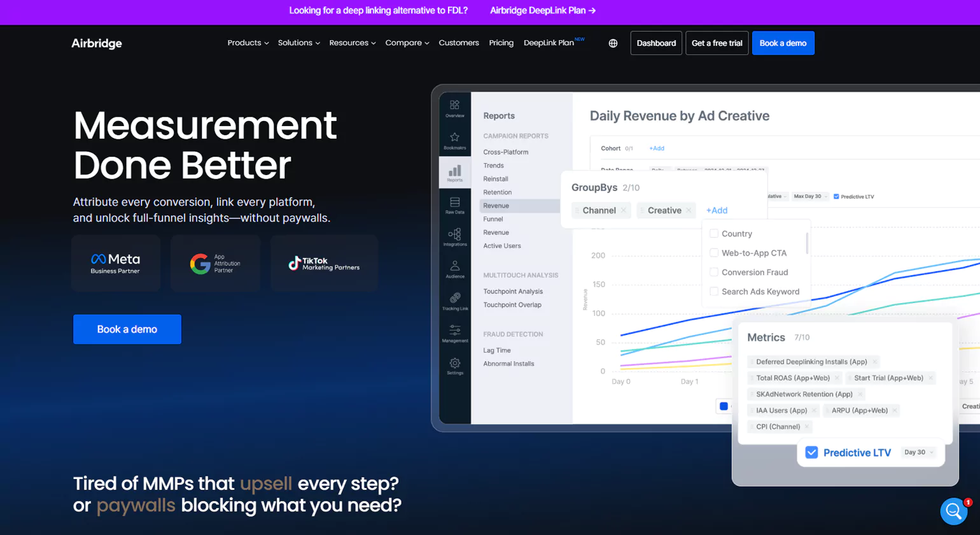The width and height of the screenshot is (980, 535).
Task: Toggle the Predictive LTV checkbox
Action: 811,452
